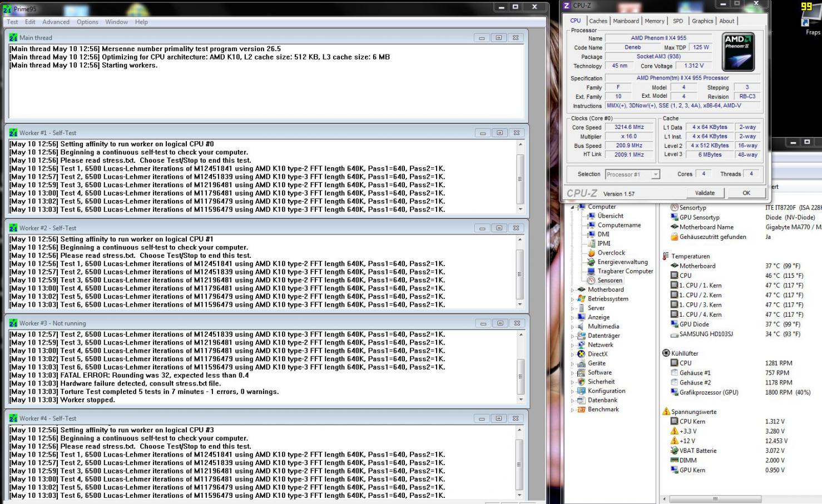Click the Kühllüfter fan icon
This screenshot has height=504, width=822.
[666, 353]
